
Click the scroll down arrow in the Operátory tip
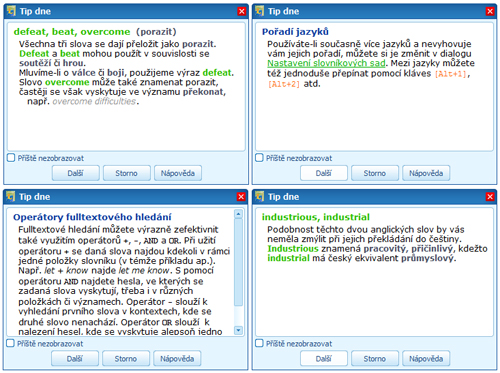[238, 330]
